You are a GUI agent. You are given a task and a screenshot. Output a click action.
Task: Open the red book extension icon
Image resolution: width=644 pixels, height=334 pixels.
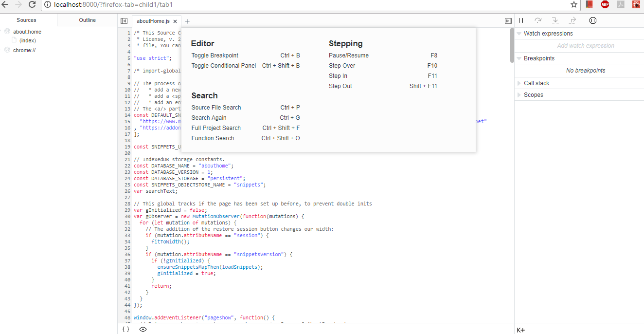click(590, 4)
